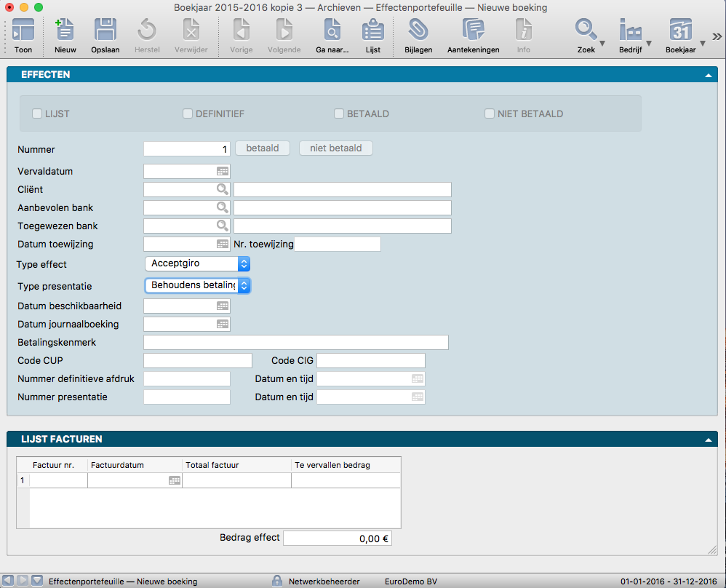Click the Totaal factuur cell in row 1
The width and height of the screenshot is (726, 588).
pos(236,480)
